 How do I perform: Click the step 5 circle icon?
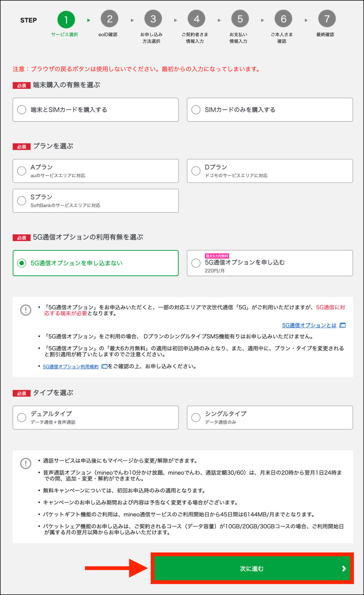click(240, 19)
